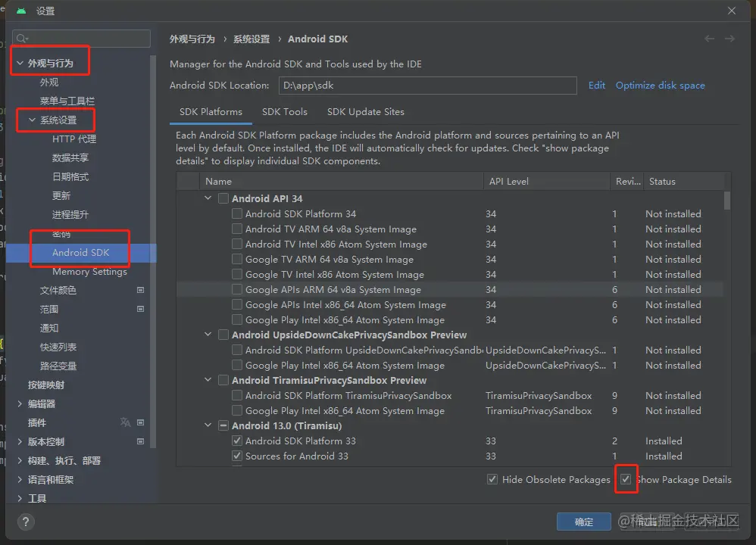
Task: Switch to the SDK Tools tab
Action: point(285,112)
